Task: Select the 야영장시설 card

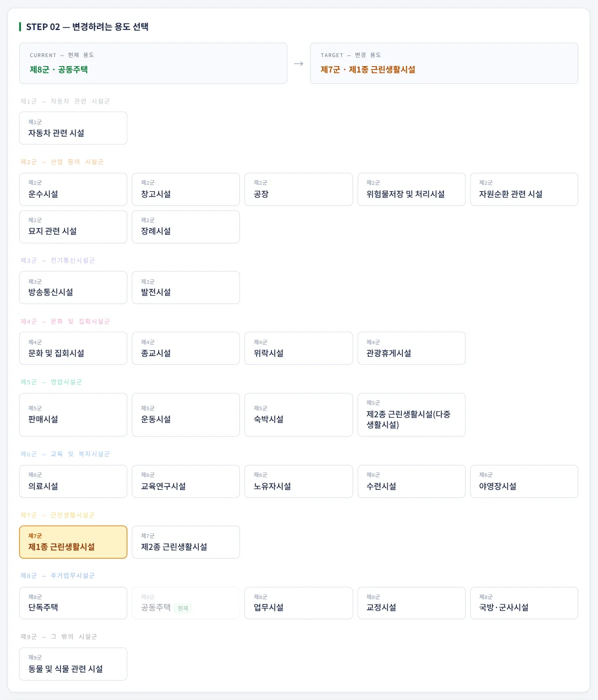Action: click(x=524, y=481)
